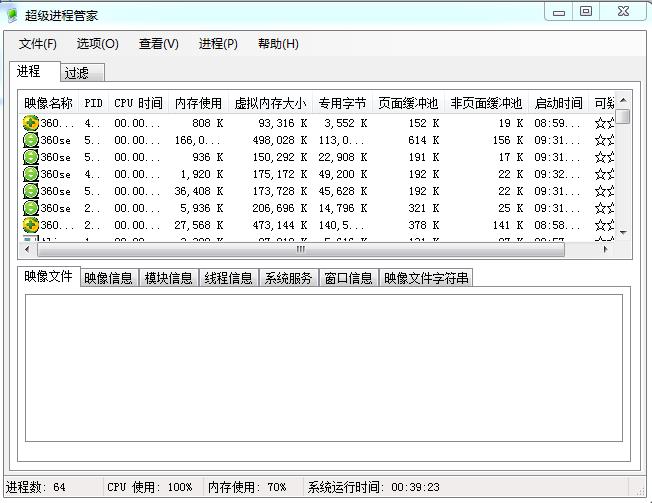Maximize the 超级进程管家 window
This screenshot has width=652, height=503.
(585, 11)
